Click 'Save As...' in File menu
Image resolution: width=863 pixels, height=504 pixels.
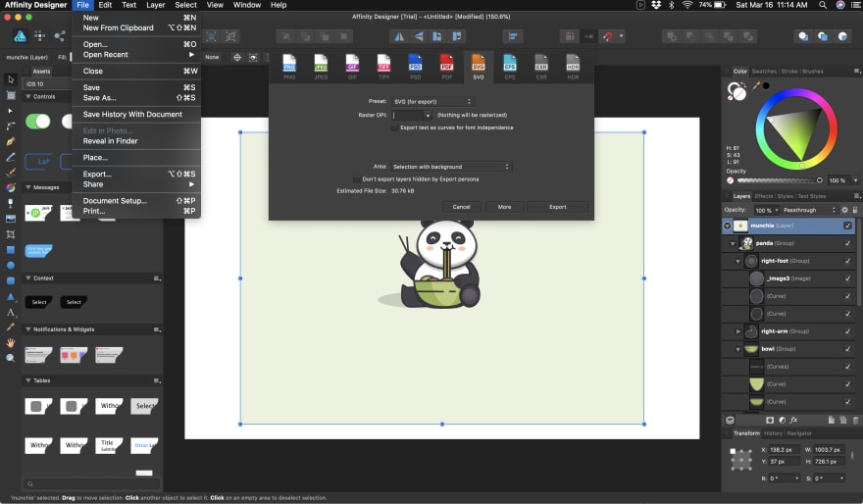point(100,98)
